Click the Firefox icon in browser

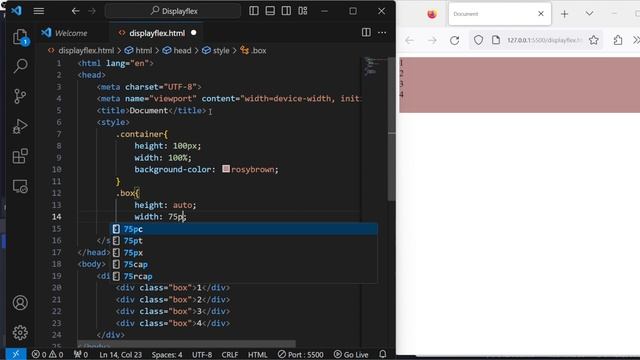point(432,14)
